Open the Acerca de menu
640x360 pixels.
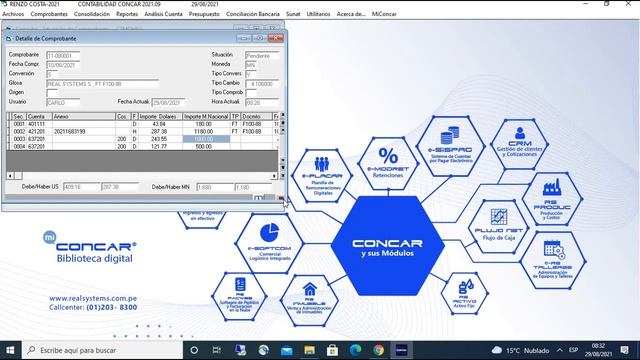coord(351,14)
